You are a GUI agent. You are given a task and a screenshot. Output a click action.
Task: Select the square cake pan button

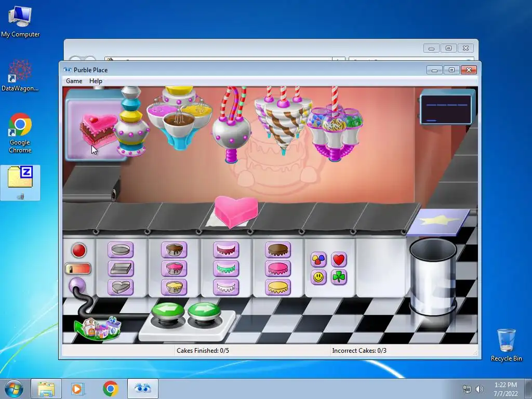[121, 269]
